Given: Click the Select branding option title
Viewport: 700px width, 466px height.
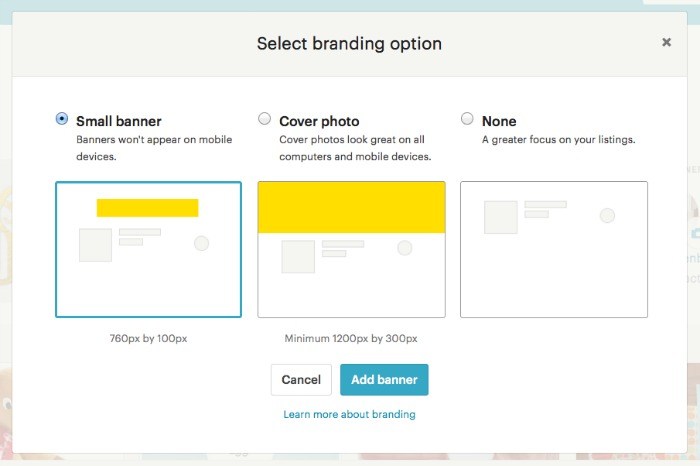Looking at the screenshot, I should 349,44.
